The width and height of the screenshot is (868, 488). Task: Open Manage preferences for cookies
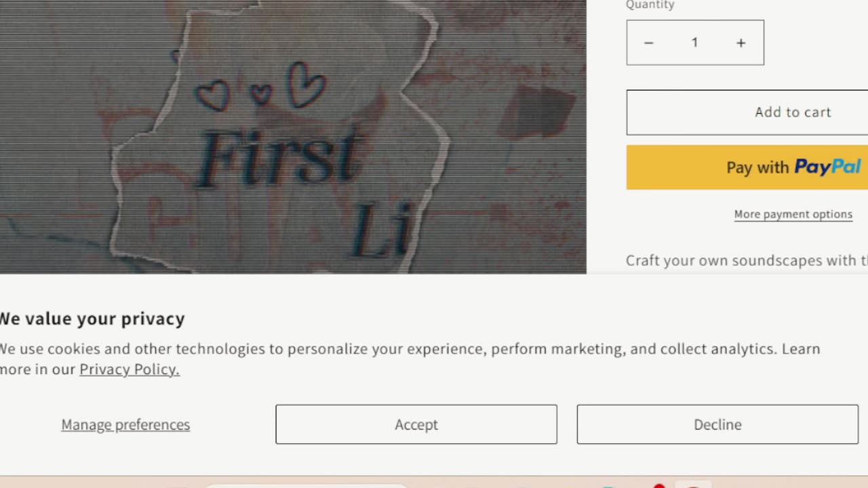pyautogui.click(x=125, y=424)
